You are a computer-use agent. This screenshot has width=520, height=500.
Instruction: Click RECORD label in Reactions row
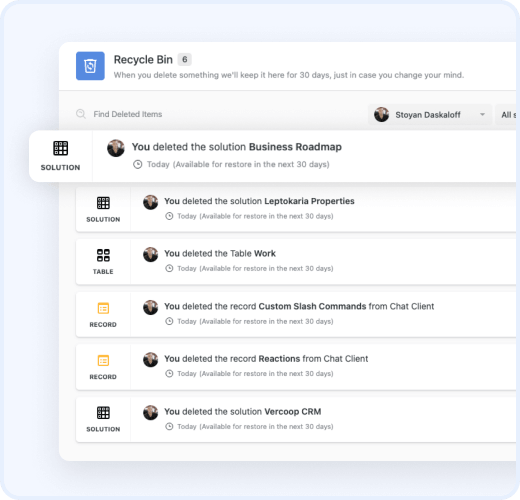[103, 377]
